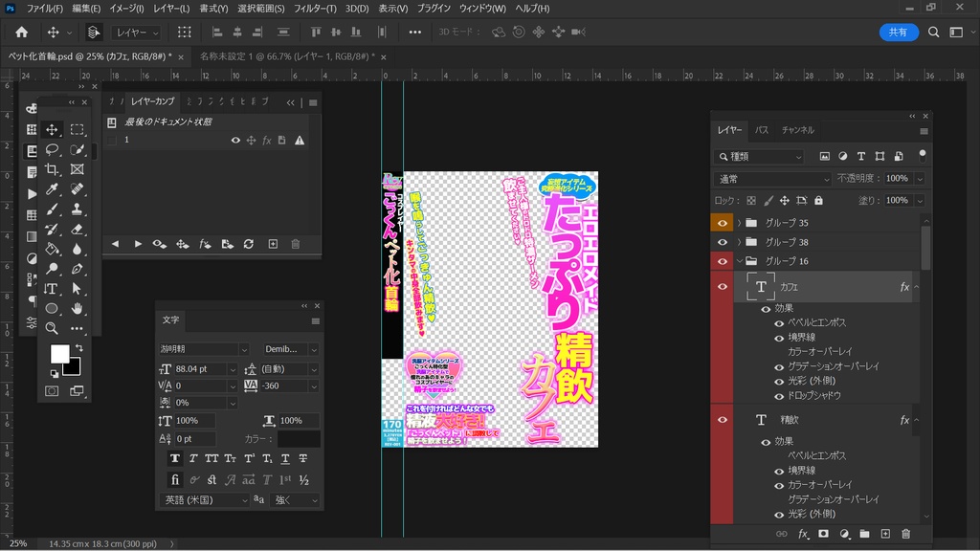The height and width of the screenshot is (551, 980).
Task: Click the 共有 share button
Action: [899, 32]
